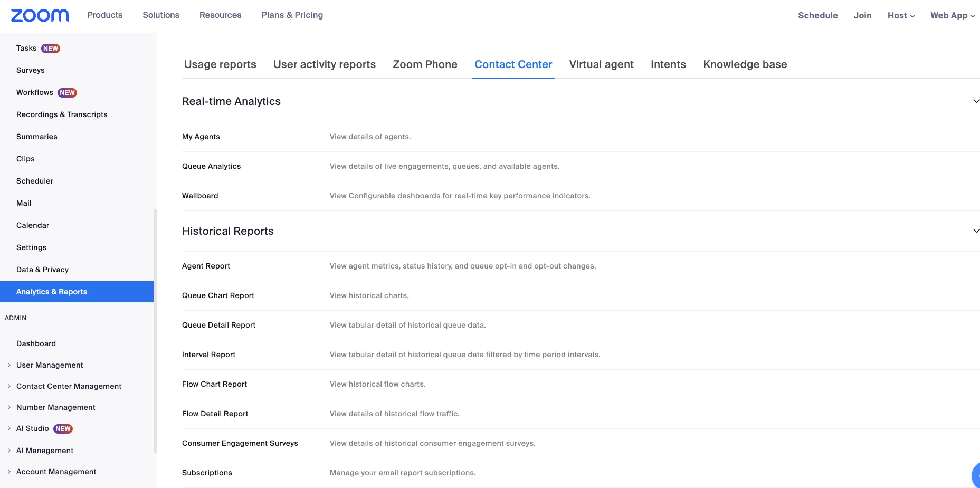Collapse the Historical Reports section chevron
This screenshot has width=980, height=488.
tap(976, 231)
